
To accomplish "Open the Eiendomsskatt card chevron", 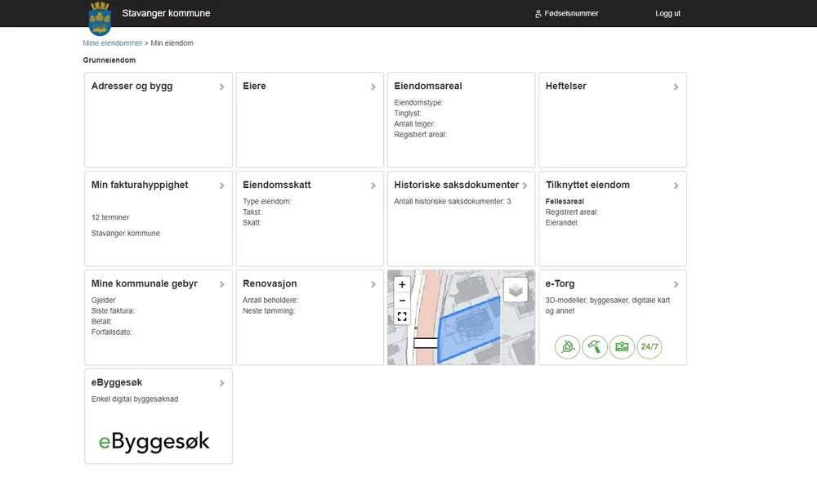I will pyautogui.click(x=373, y=185).
